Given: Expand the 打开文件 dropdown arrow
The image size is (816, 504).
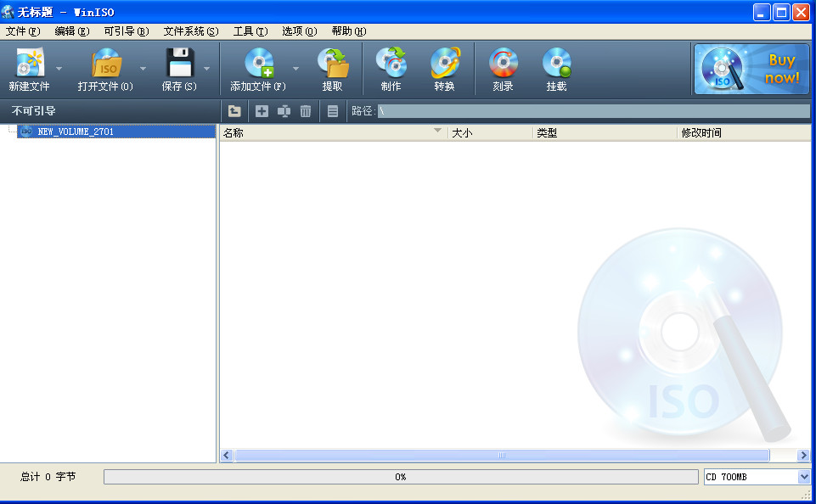Looking at the screenshot, I should pos(143,68).
